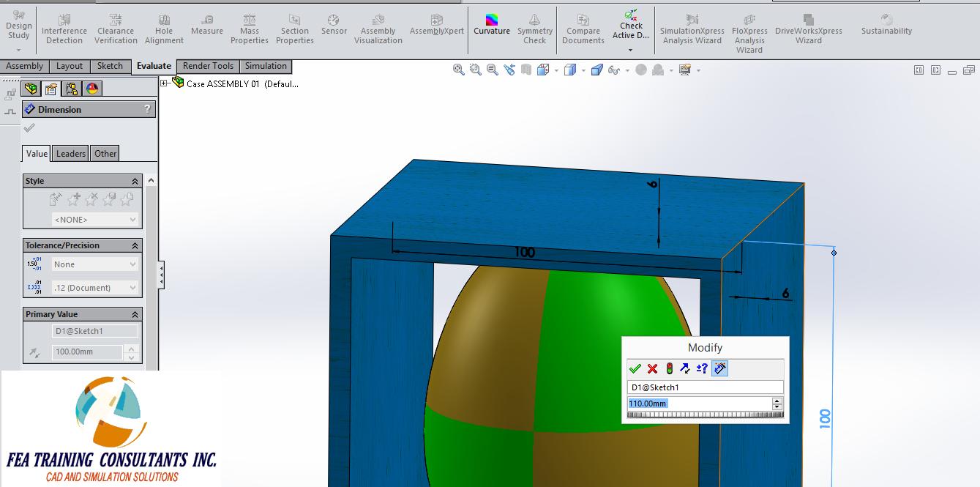Run Interference Detection

point(64,29)
